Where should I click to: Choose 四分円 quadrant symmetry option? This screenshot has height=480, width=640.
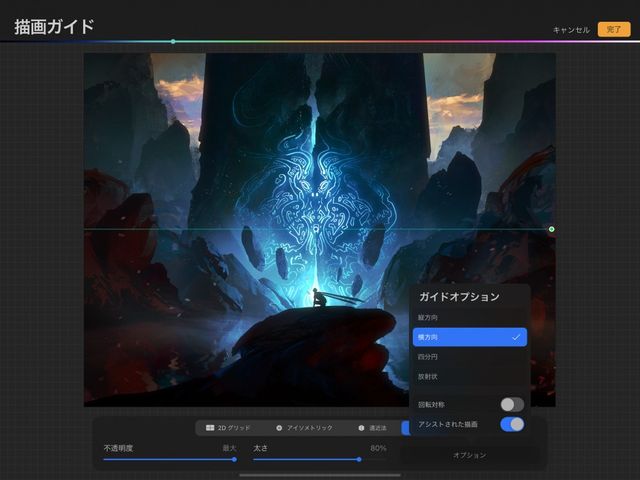pos(470,357)
